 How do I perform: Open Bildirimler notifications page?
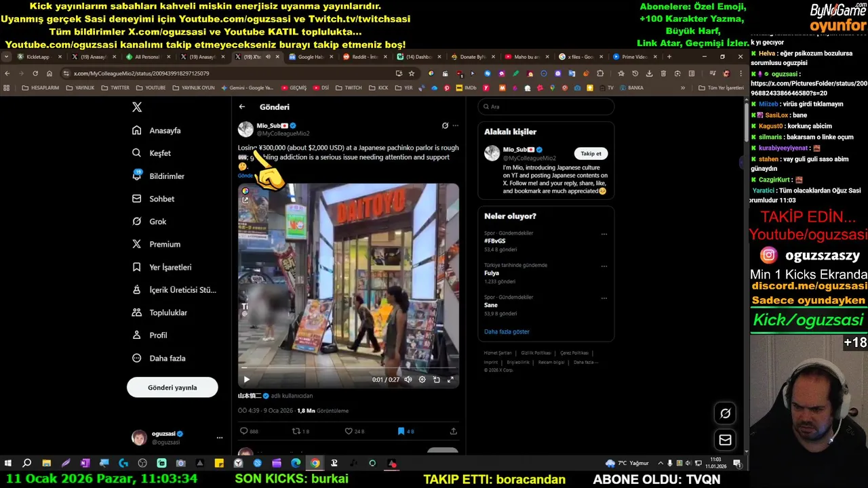[158, 176]
